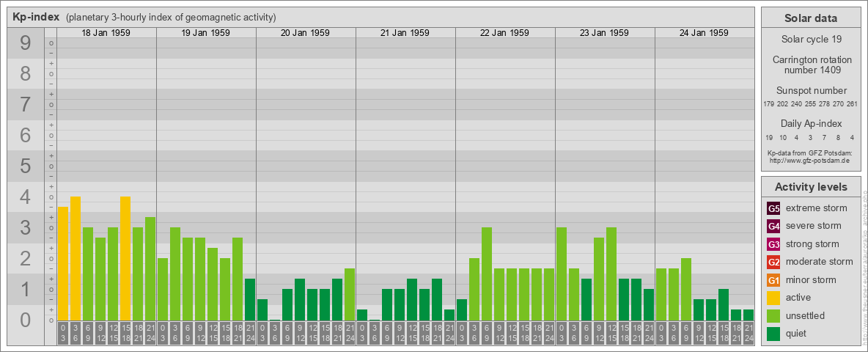The width and height of the screenshot is (868, 352).
Task: Click the yellow 18 Jan 3-6 hour bar
Action: (x=76, y=258)
